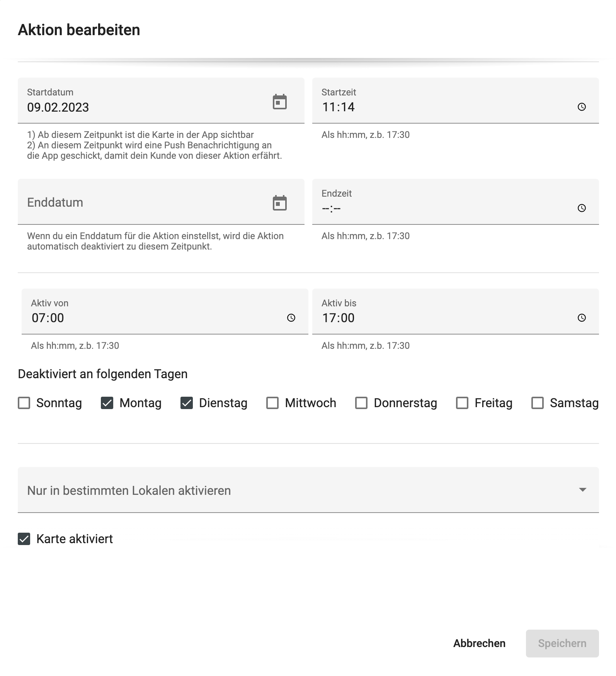Screen dimensions: 616x676
Task: Check the Donnerstag checkbox
Action: (x=361, y=403)
